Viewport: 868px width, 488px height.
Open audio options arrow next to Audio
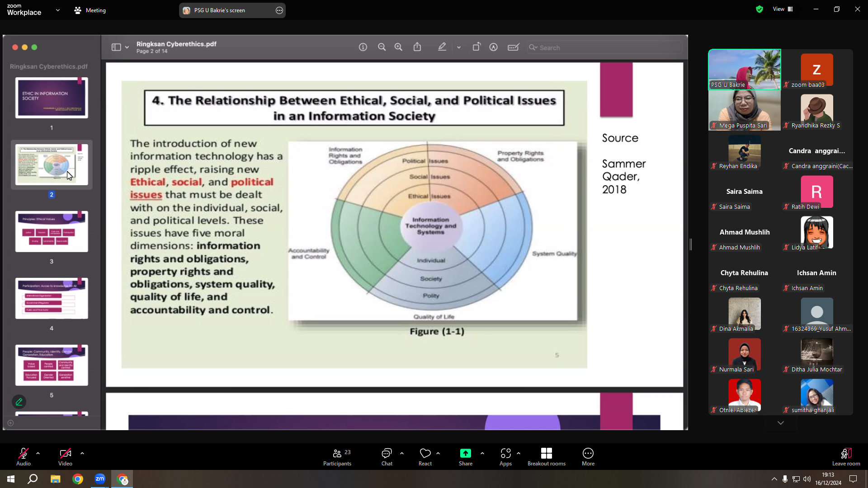coord(38,453)
